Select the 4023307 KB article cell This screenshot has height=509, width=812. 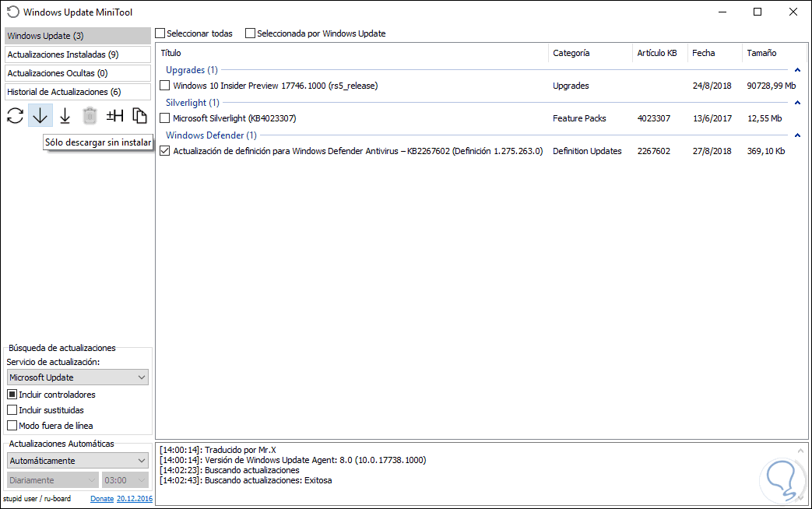[x=653, y=118]
